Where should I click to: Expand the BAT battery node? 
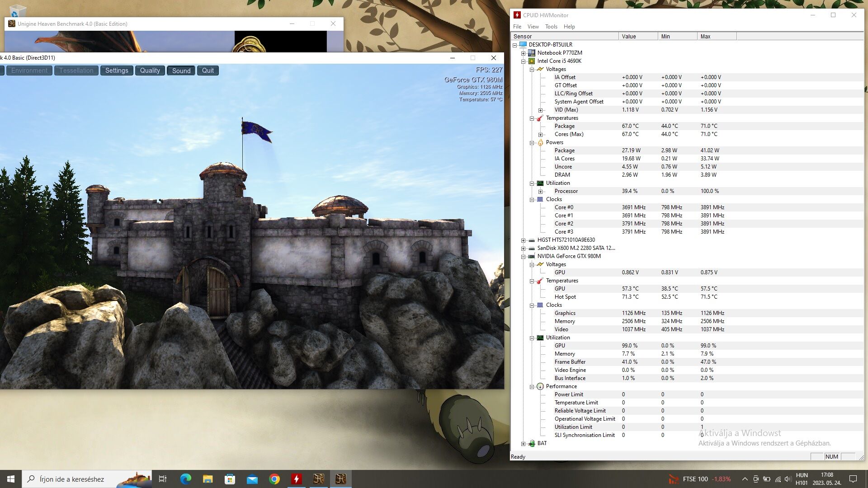coord(524,443)
